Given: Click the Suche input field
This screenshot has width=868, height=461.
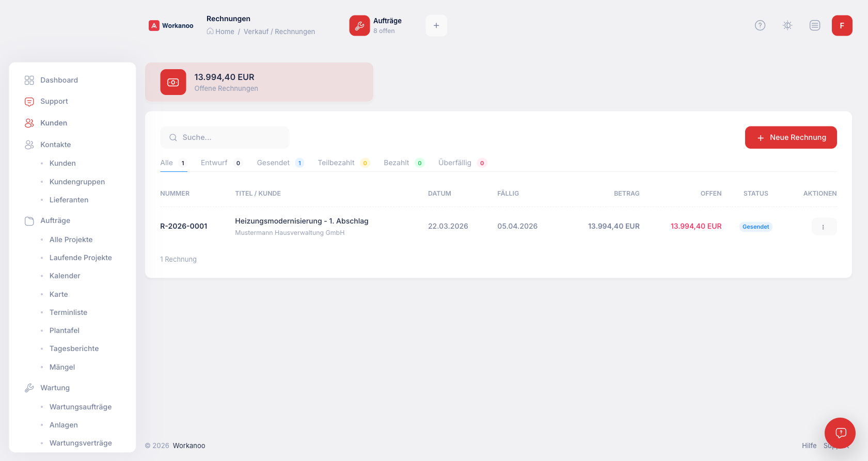Looking at the screenshot, I should coord(225,138).
